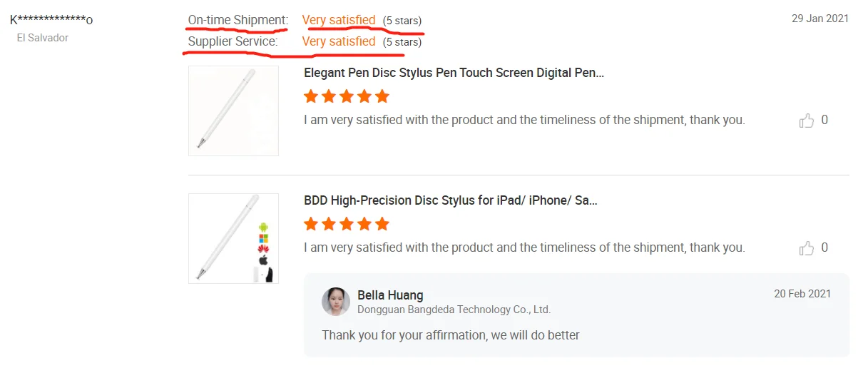Visit Dongguan Bangdeda Technology Co., Ltd. page
Screen dimensions: 868x368
(x=454, y=310)
